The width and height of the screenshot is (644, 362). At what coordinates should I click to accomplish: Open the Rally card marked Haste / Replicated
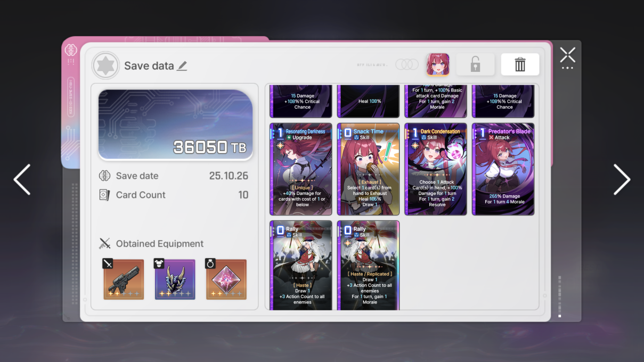(368, 265)
